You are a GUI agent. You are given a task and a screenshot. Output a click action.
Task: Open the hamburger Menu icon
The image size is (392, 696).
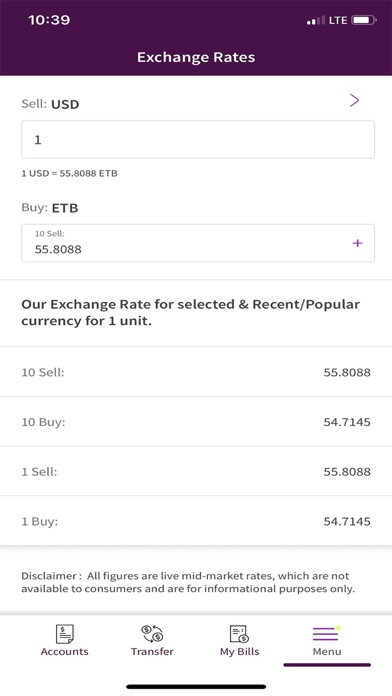[325, 634]
